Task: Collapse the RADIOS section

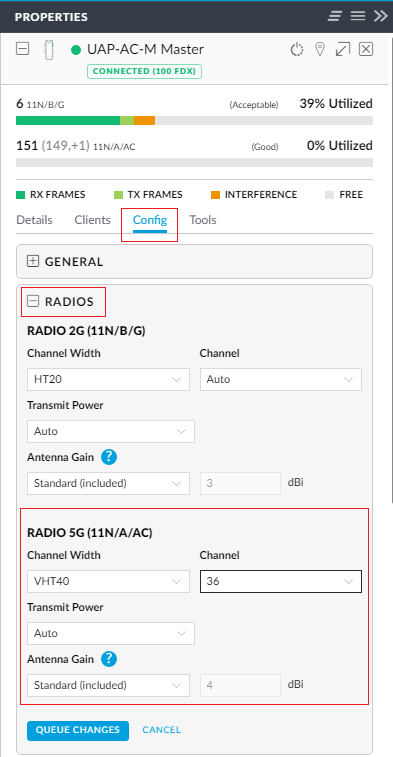Action: 33,302
